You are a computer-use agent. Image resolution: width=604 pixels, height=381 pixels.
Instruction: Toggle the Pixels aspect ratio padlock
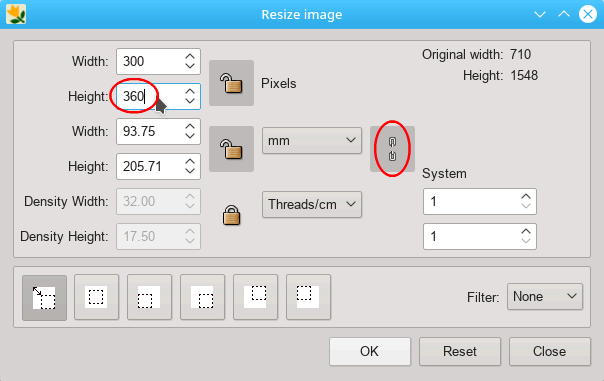coord(231,83)
